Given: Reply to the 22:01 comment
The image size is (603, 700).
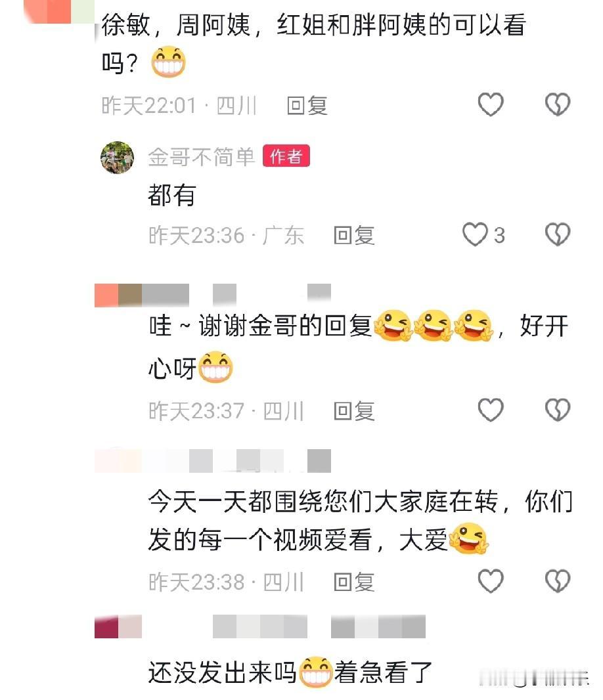Looking at the screenshot, I should point(307,106).
